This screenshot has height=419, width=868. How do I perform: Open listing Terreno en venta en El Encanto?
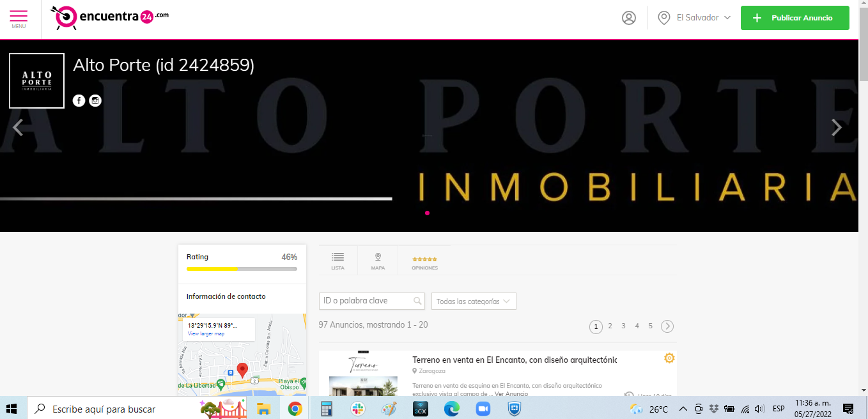[515, 360]
